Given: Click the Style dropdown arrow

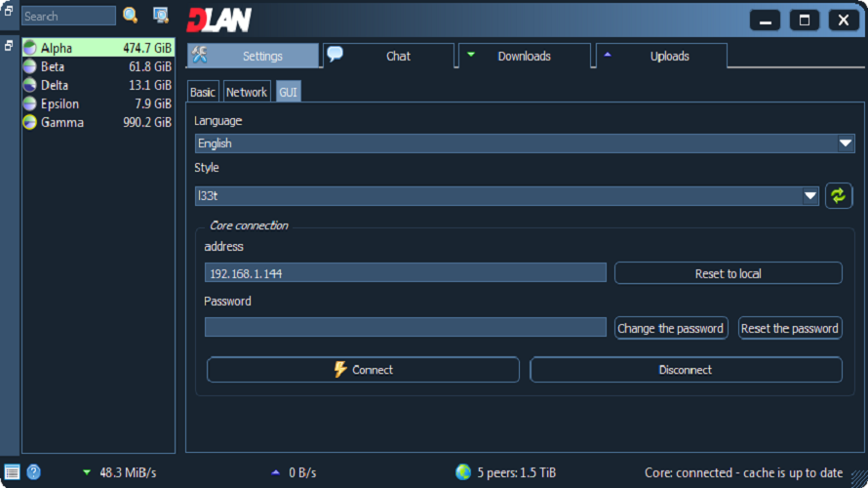Looking at the screenshot, I should tap(810, 195).
